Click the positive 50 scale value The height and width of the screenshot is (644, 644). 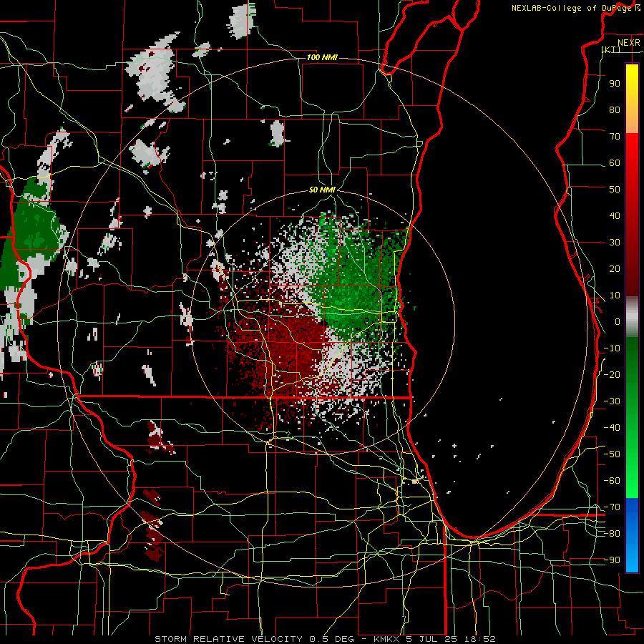point(615,190)
